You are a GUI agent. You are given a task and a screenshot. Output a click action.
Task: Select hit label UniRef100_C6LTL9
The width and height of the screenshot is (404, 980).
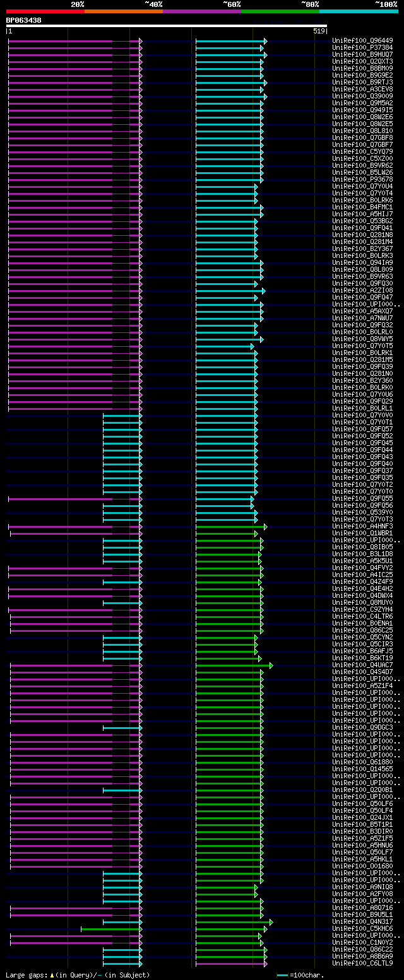coord(362,964)
